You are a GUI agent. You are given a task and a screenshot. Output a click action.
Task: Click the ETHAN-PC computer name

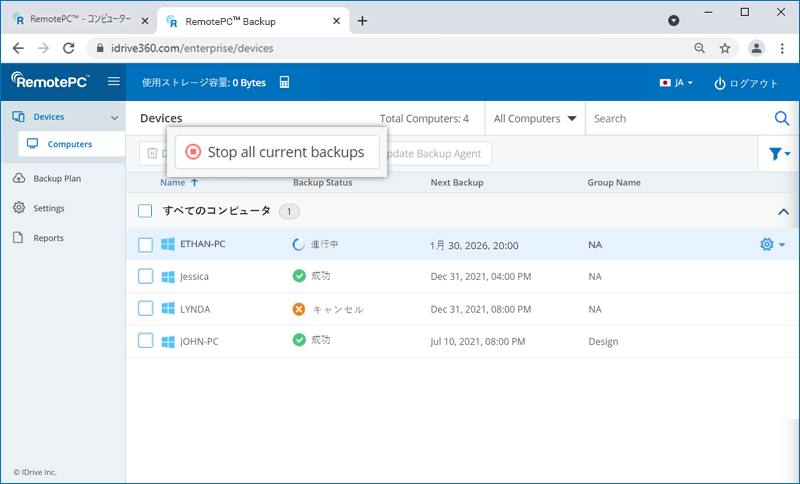tap(203, 244)
